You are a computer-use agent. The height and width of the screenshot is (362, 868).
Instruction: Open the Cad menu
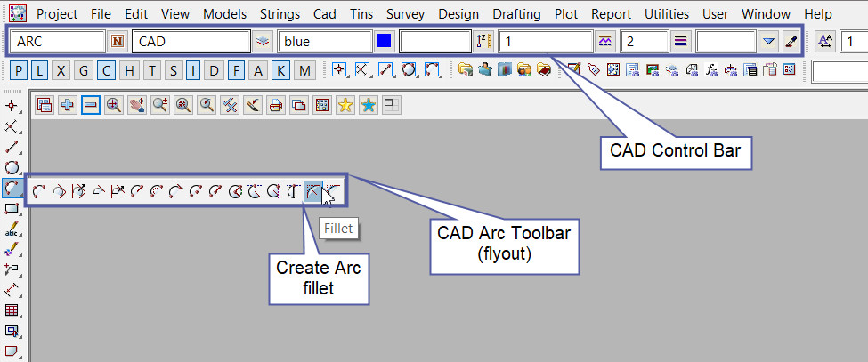coord(325,14)
